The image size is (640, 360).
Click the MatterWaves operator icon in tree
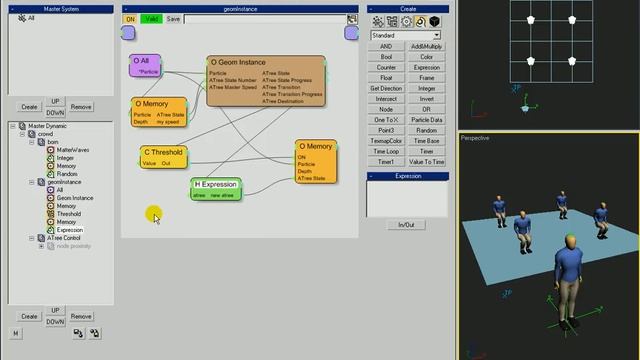(x=51, y=150)
